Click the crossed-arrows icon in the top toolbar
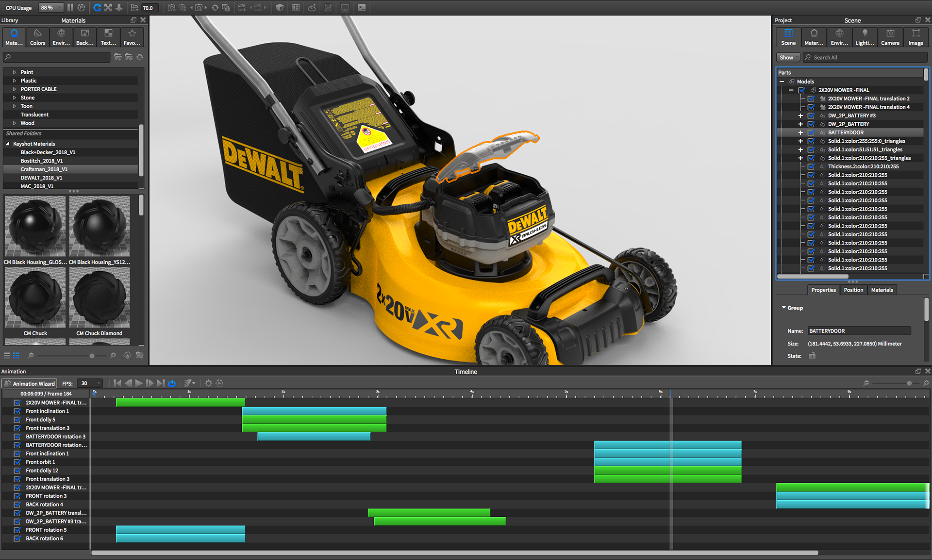932x560 pixels. coord(108,8)
